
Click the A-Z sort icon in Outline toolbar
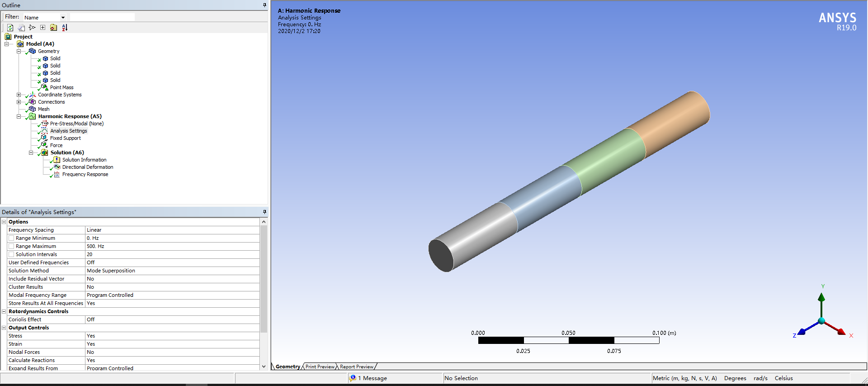65,28
